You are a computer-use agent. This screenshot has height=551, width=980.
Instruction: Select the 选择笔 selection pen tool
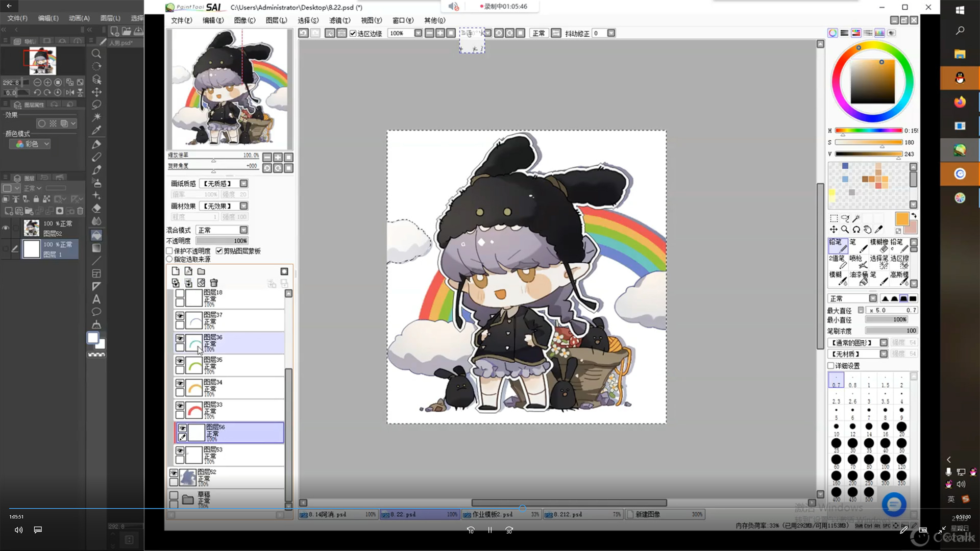click(879, 262)
